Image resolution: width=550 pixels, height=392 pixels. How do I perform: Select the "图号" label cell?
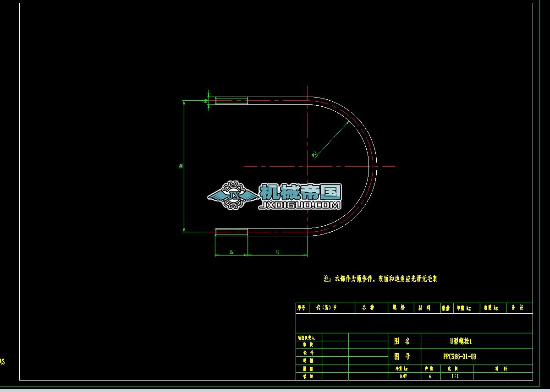[404, 357]
